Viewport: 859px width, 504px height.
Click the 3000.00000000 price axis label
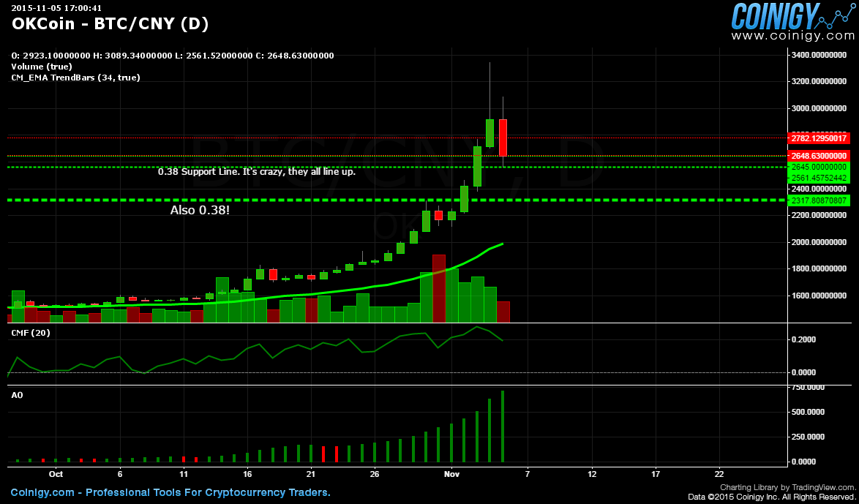click(818, 108)
